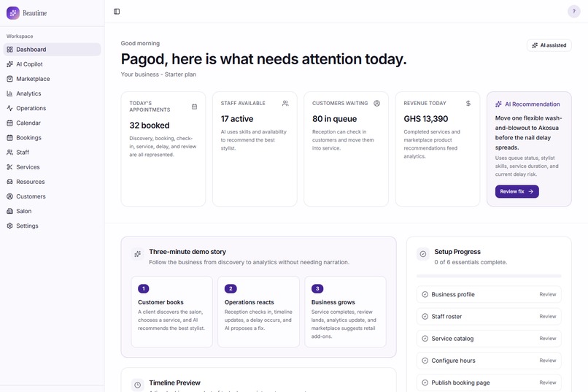Open Marketplace from the sidebar

(x=52, y=79)
